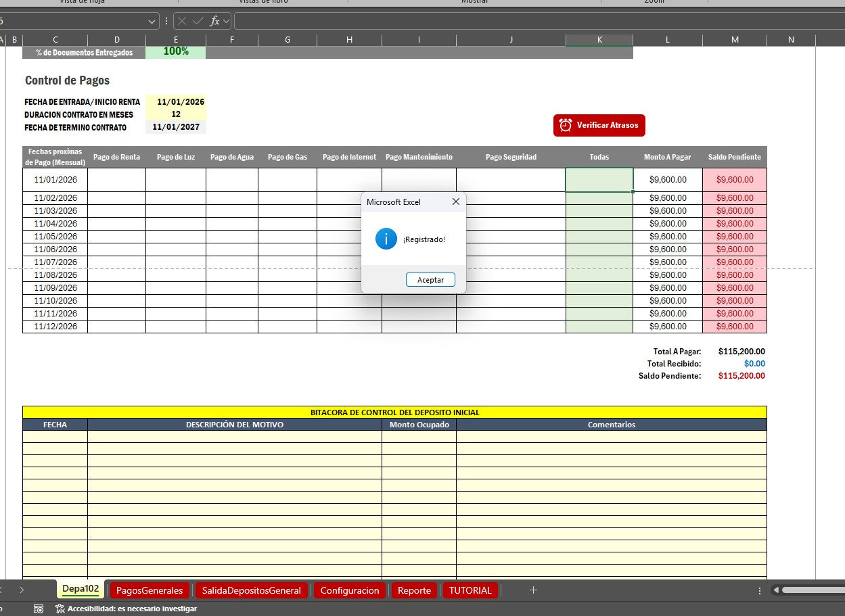The height and width of the screenshot is (616, 845).
Task: Click the Enter (checkmark) icon in formula bar
Action: 197,21
